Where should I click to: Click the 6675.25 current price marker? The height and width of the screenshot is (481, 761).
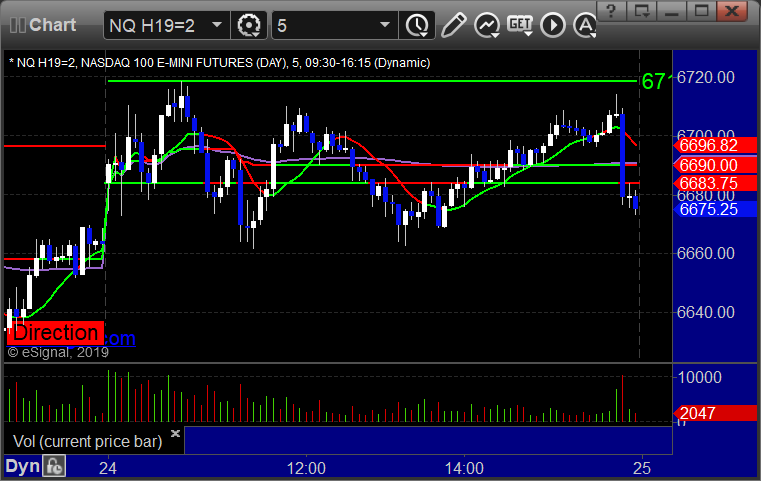coord(714,209)
